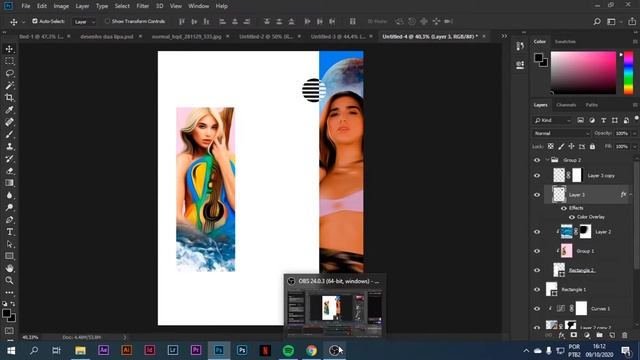
Task: Open the Image menu
Action: [x=61, y=6]
